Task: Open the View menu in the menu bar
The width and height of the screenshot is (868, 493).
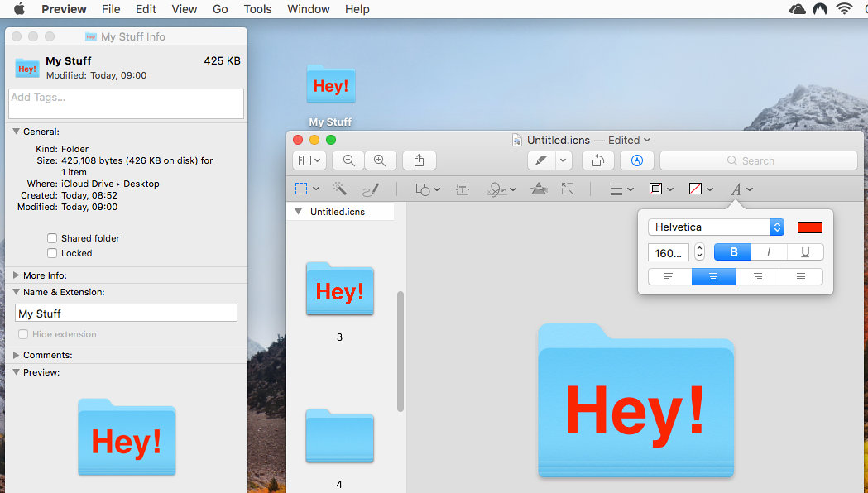Action: tap(184, 9)
